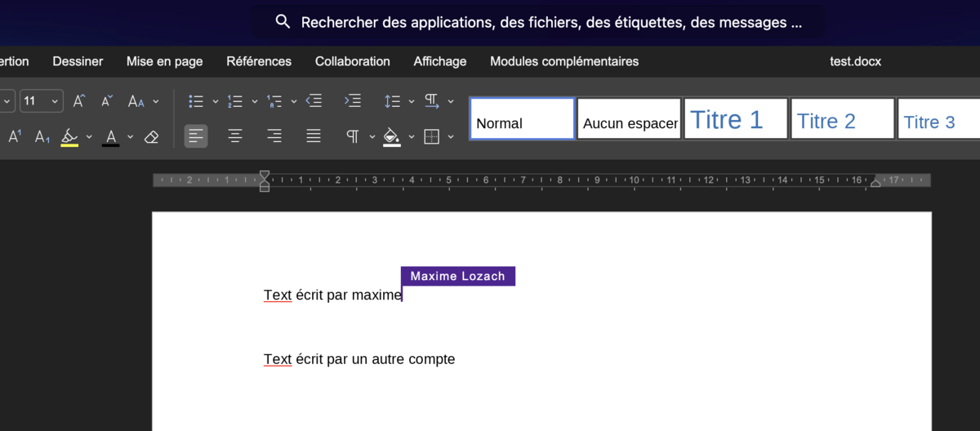
Task: Apply the Titre 3 style
Action: tap(939, 119)
